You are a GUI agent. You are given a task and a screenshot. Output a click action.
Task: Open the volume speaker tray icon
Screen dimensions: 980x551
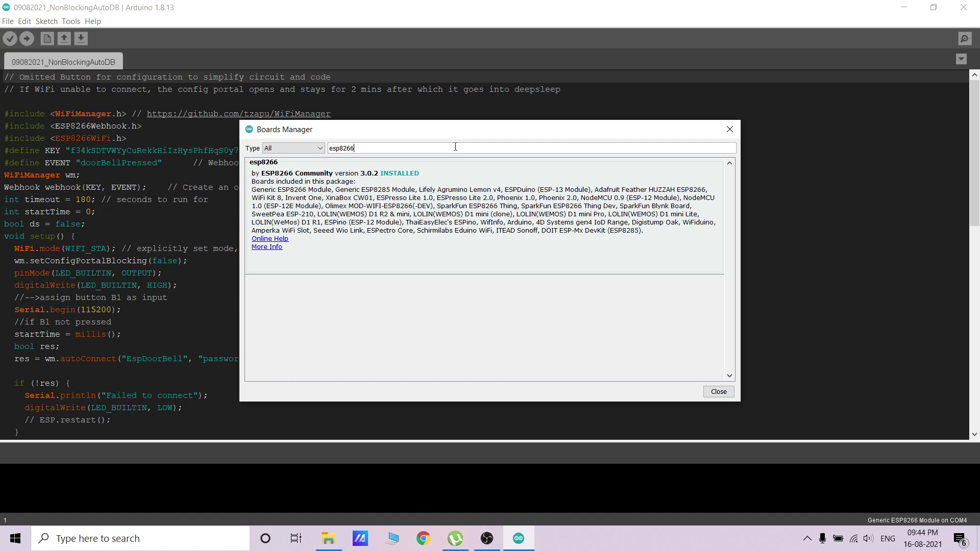(x=868, y=539)
